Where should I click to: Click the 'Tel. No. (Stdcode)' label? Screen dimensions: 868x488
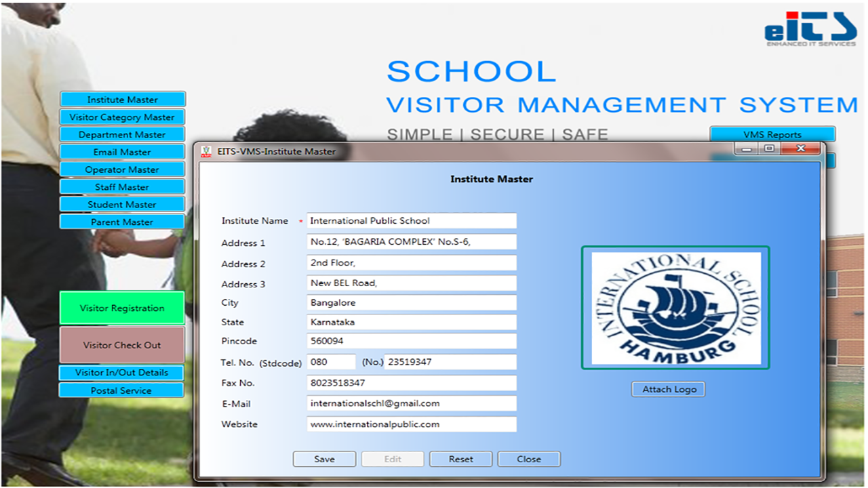click(x=262, y=363)
